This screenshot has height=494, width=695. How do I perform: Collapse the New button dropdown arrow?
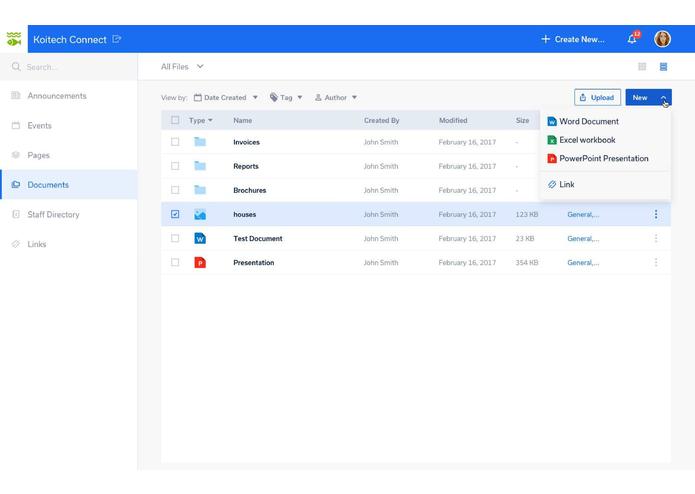[x=664, y=97]
